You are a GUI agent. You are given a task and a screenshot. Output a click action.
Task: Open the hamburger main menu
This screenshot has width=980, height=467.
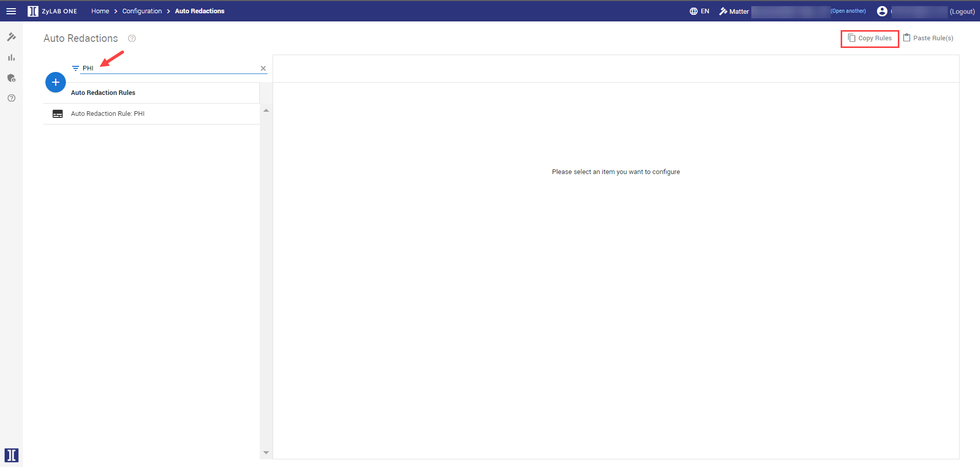pyautogui.click(x=11, y=11)
